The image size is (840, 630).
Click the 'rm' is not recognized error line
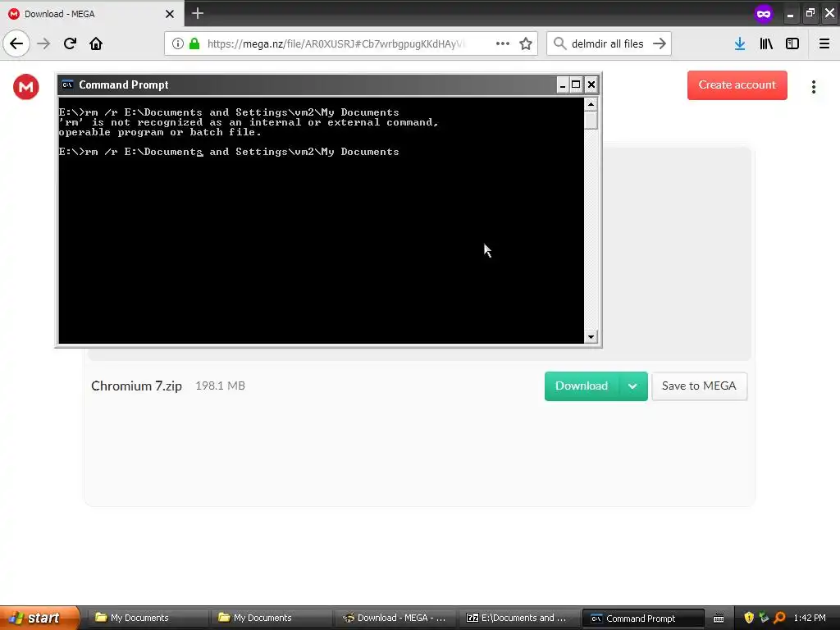(x=249, y=123)
